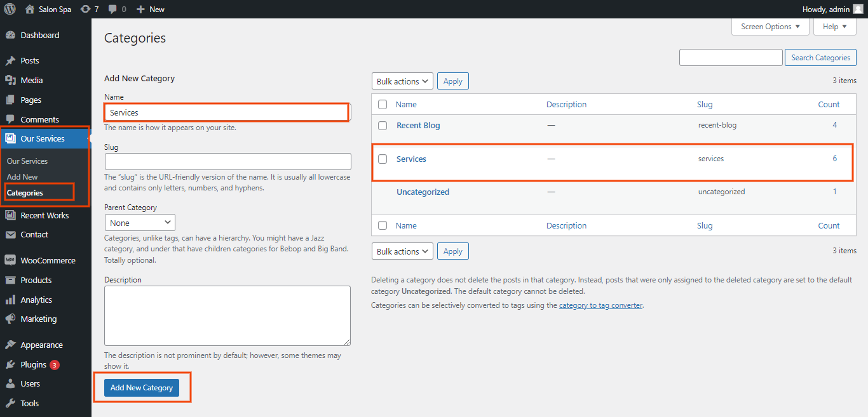The height and width of the screenshot is (417, 868).
Task: Open the updates icon showing 7
Action: coord(86,9)
